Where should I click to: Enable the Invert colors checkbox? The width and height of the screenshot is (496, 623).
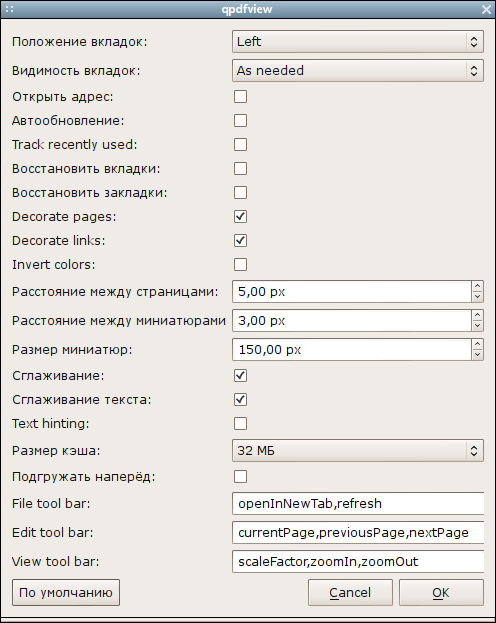click(x=240, y=265)
